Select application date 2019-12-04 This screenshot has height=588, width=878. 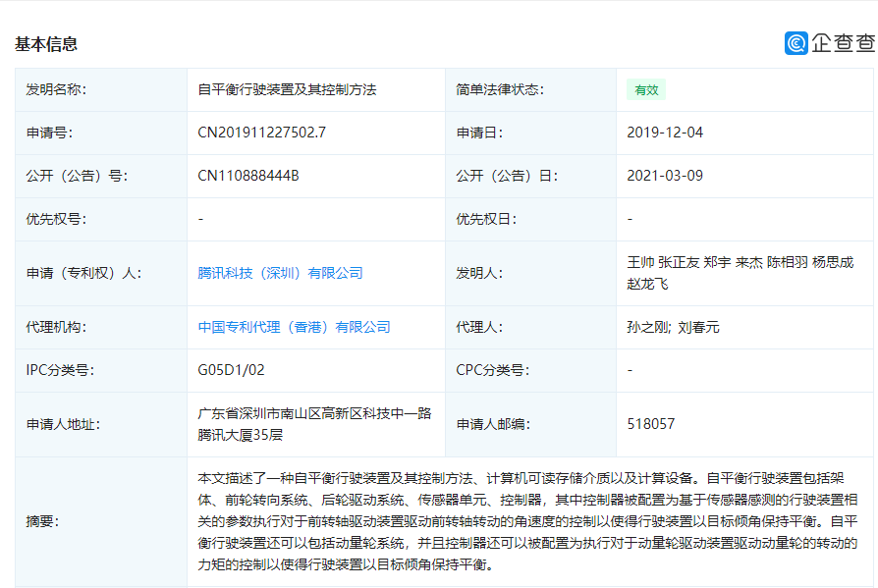pyautogui.click(x=665, y=133)
